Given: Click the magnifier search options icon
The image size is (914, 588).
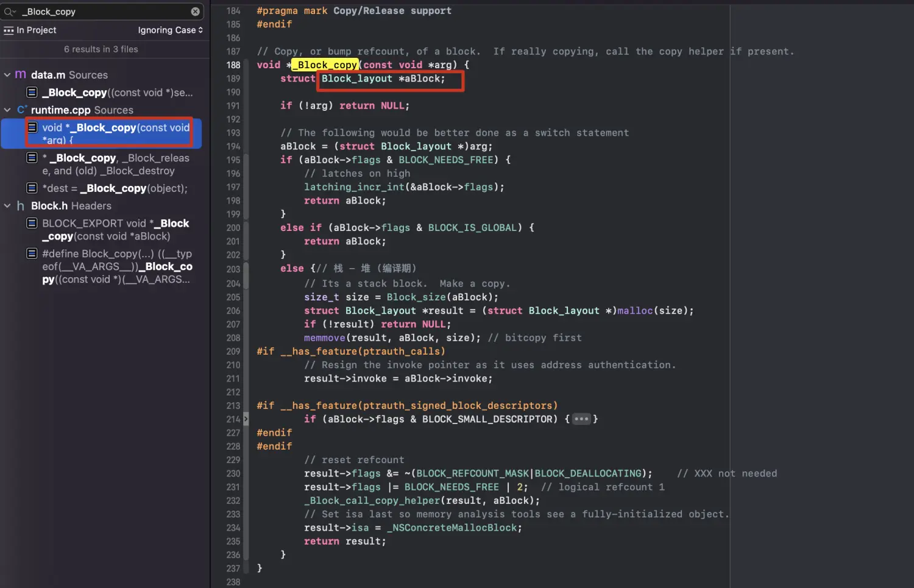Looking at the screenshot, I should click(x=10, y=12).
